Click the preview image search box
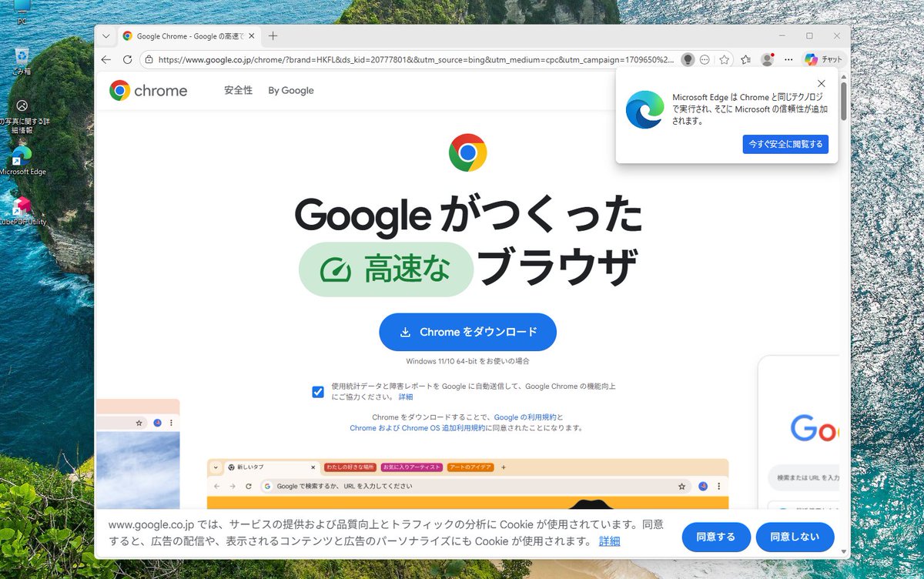This screenshot has height=579, width=924. [x=474, y=487]
